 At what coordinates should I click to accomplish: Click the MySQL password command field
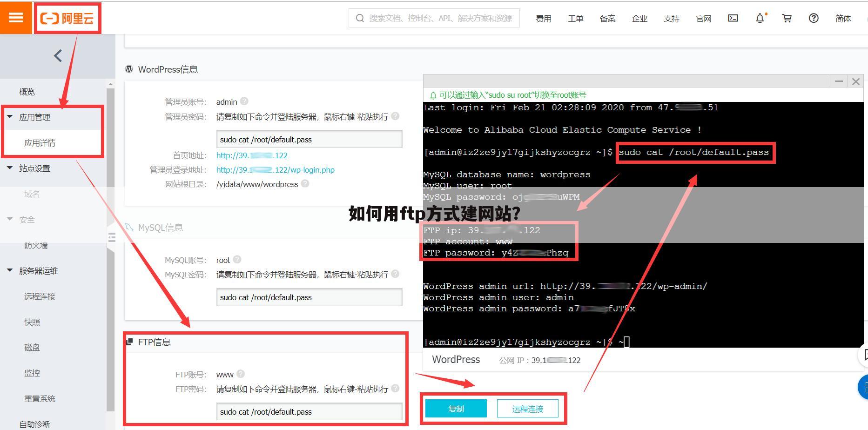pyautogui.click(x=309, y=297)
